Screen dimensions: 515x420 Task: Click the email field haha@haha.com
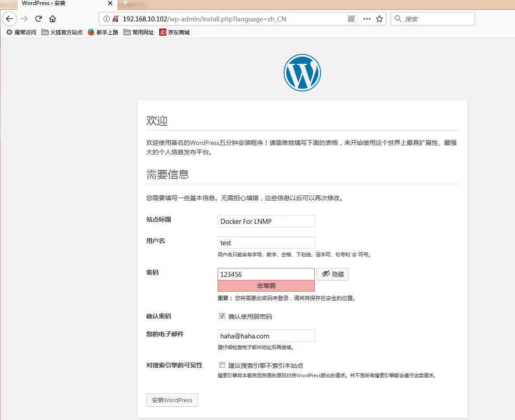tap(266, 336)
